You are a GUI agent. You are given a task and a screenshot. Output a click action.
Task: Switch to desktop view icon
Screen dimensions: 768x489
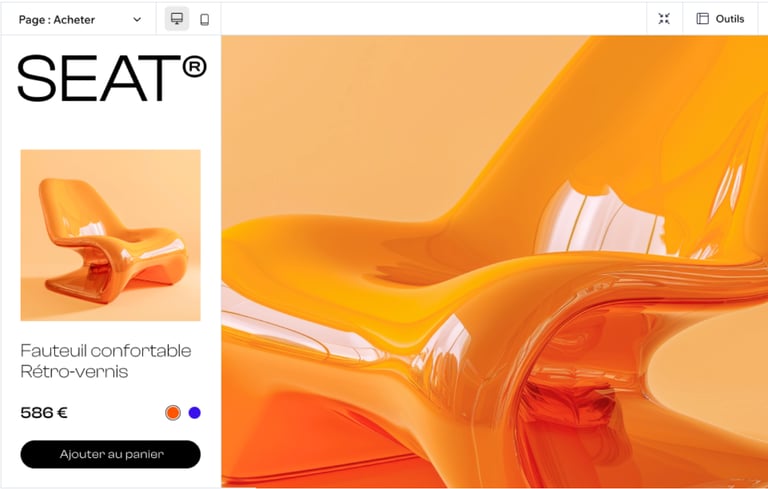click(177, 19)
